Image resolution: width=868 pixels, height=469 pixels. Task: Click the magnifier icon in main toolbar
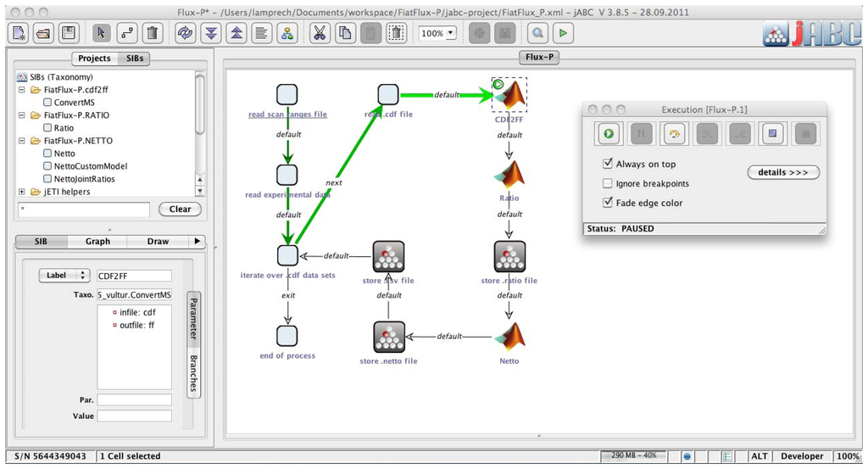click(x=537, y=33)
